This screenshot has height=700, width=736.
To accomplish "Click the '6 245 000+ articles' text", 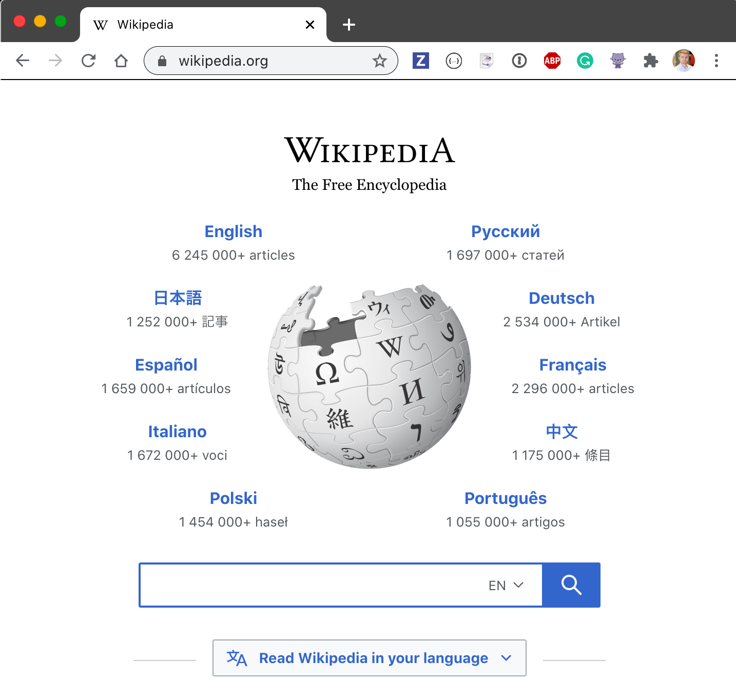I will [x=234, y=255].
